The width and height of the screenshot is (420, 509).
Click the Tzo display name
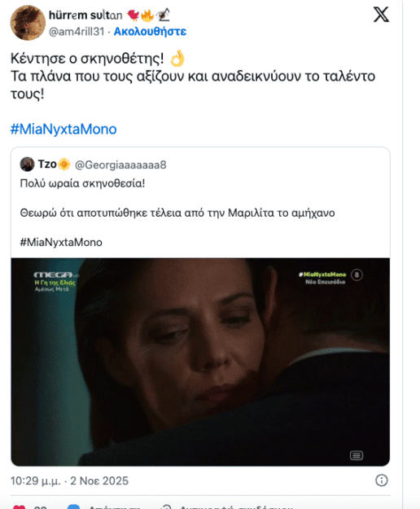coord(47,165)
